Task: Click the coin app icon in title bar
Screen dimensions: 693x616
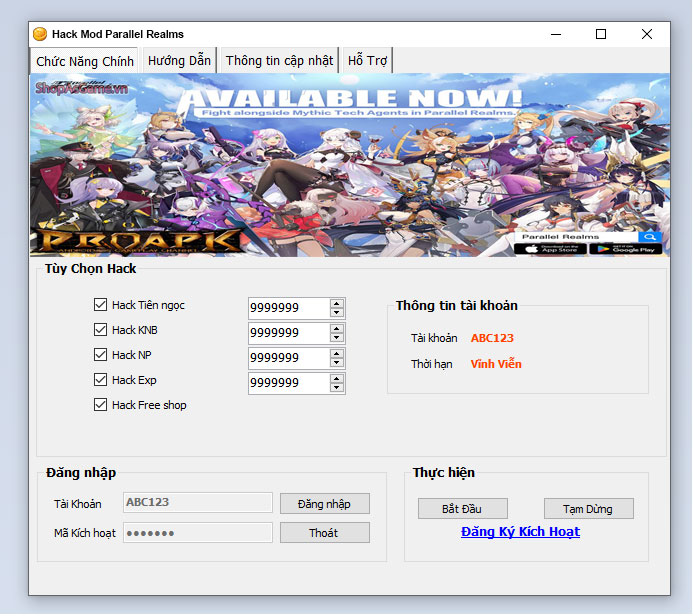Action: (x=40, y=34)
